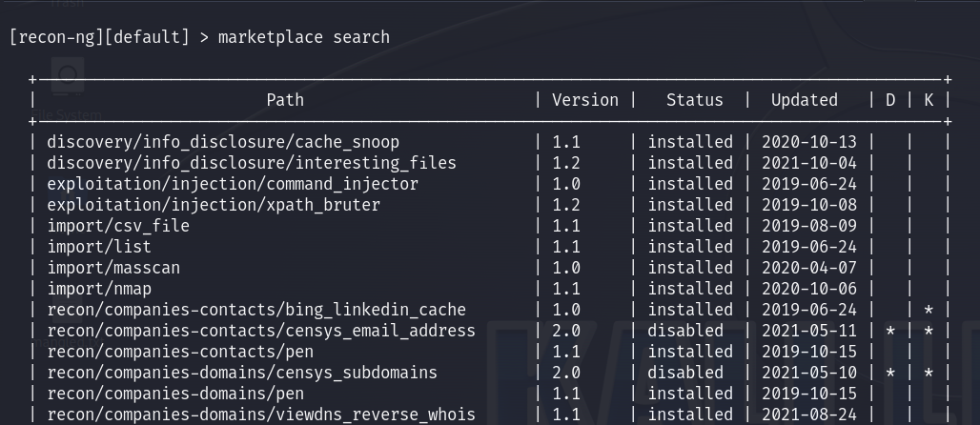The image size is (980, 425).
Task: Click 'installed' status in xpath_bruter row
Action: tap(690, 205)
